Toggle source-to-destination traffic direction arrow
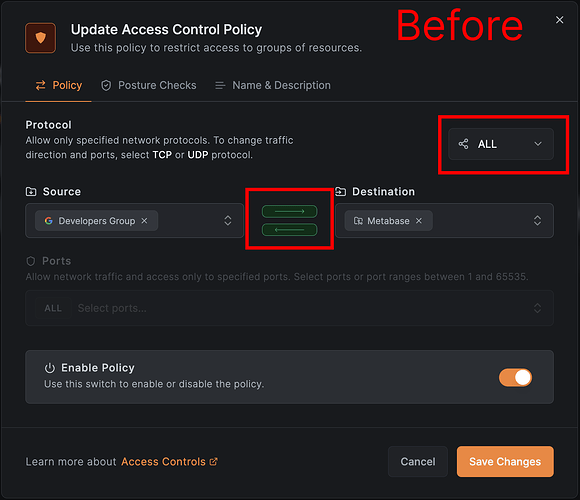 (x=289, y=212)
